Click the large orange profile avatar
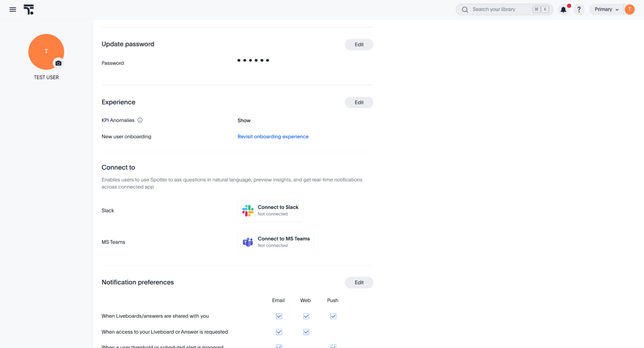This screenshot has width=644, height=348. (46, 52)
